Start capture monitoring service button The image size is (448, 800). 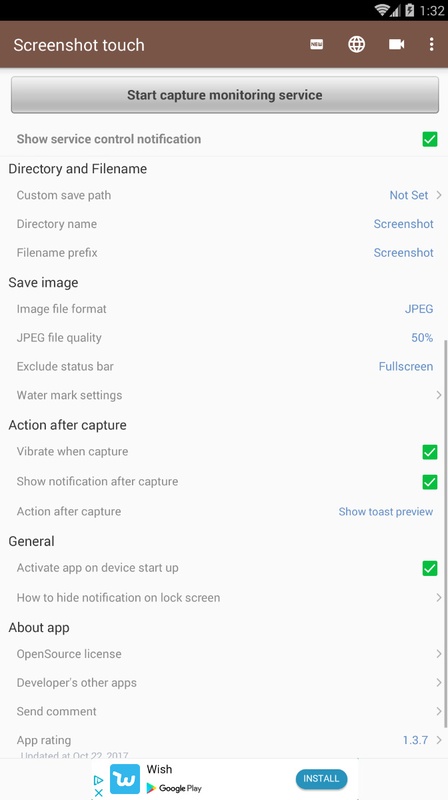pos(225,95)
